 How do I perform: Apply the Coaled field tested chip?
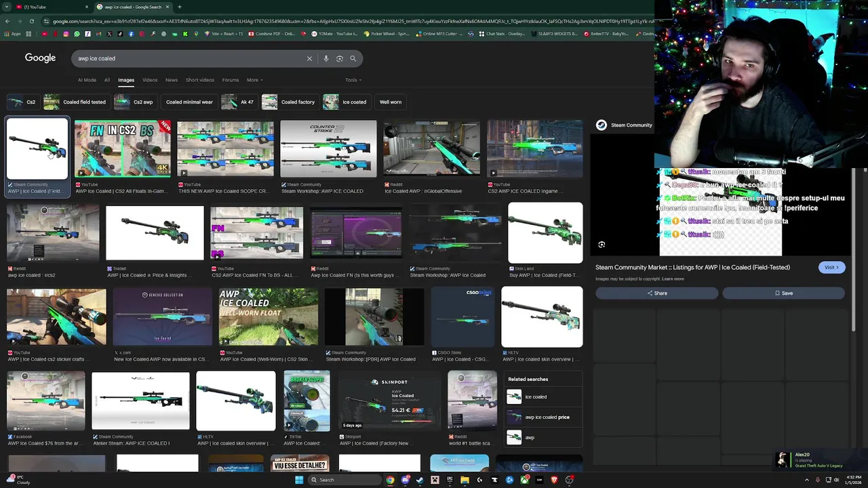[x=76, y=102]
